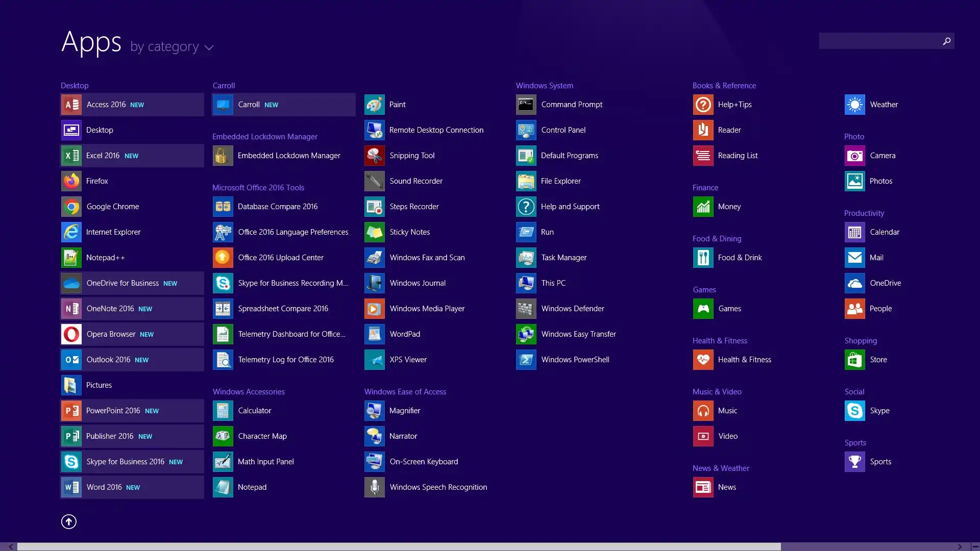Launch the Calculator app icon

point(223,411)
